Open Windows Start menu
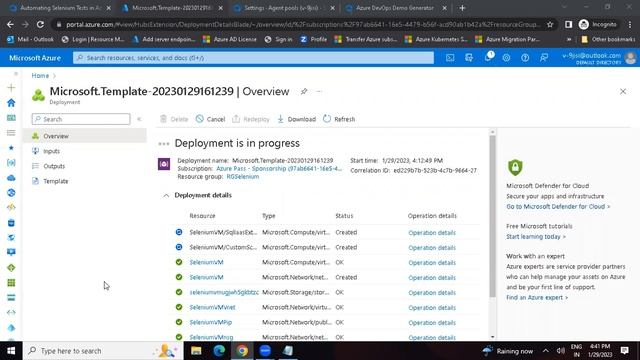Image resolution: width=640 pixels, height=360 pixels. pyautogui.click(x=11, y=351)
